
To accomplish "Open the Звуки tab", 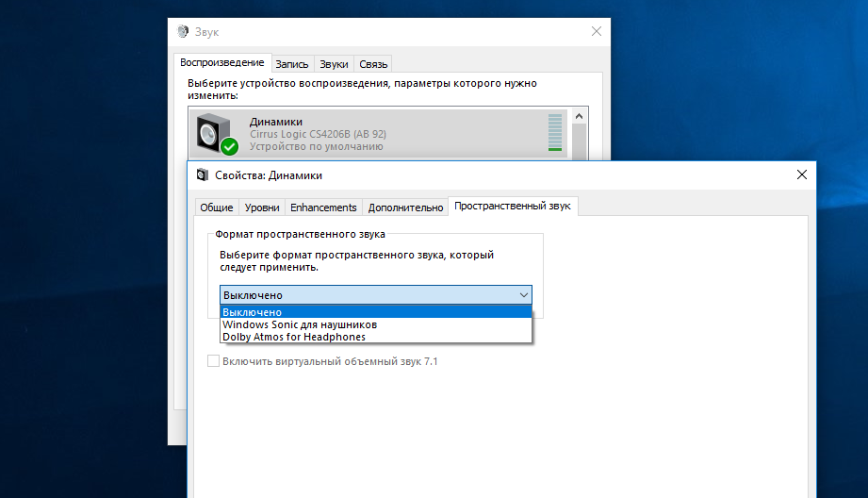I will pos(334,64).
